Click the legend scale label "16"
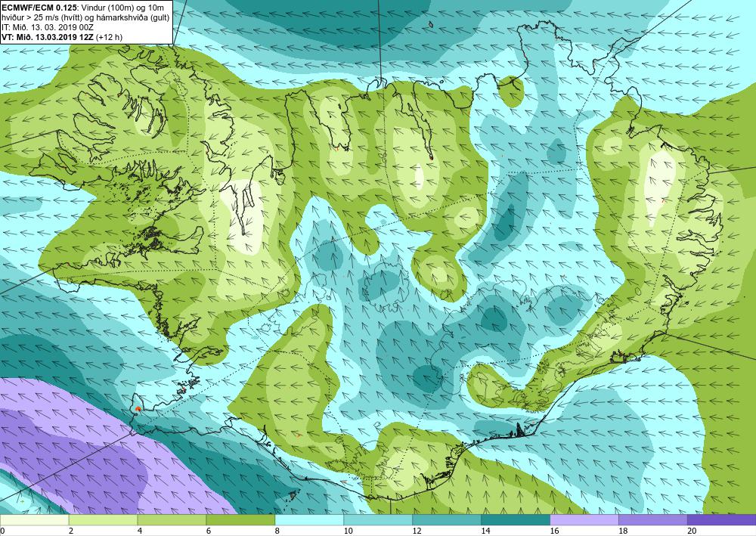 (554, 531)
